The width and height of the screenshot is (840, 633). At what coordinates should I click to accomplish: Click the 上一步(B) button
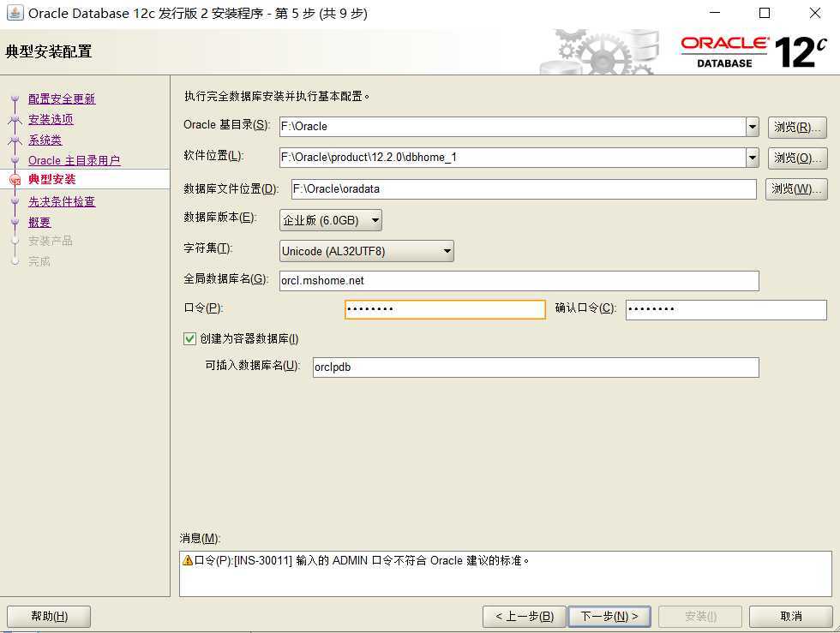point(525,617)
